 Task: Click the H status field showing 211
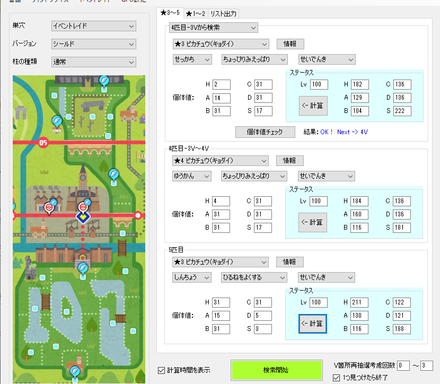[x=359, y=303]
